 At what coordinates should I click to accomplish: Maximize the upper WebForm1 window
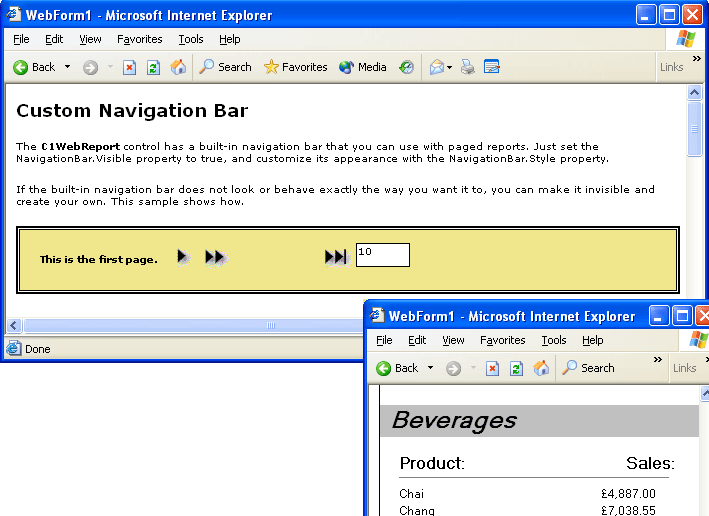(669, 15)
